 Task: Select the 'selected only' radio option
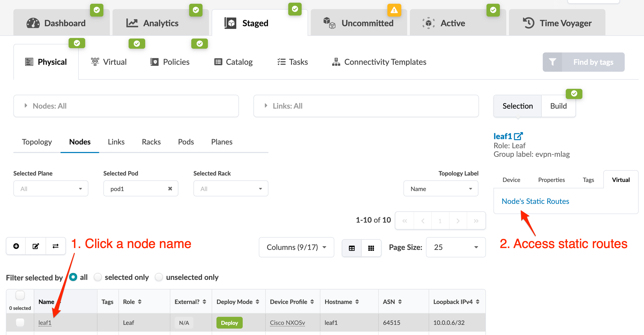[x=98, y=277]
